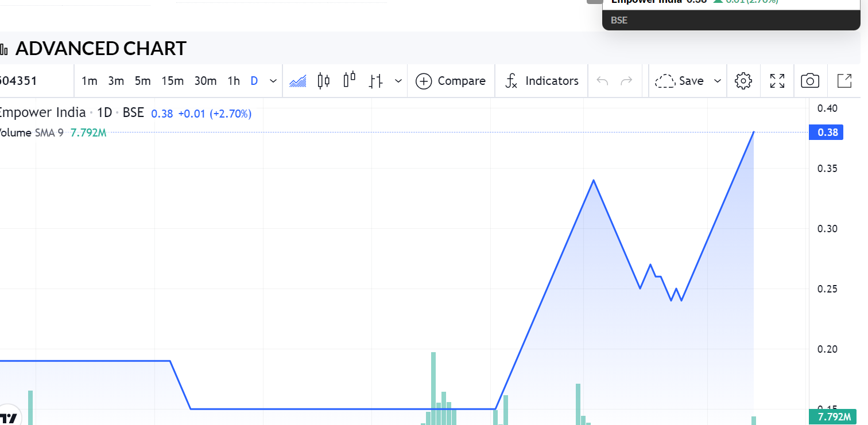The height and width of the screenshot is (425, 868).
Task: Select the 1m timeframe
Action: pos(89,81)
